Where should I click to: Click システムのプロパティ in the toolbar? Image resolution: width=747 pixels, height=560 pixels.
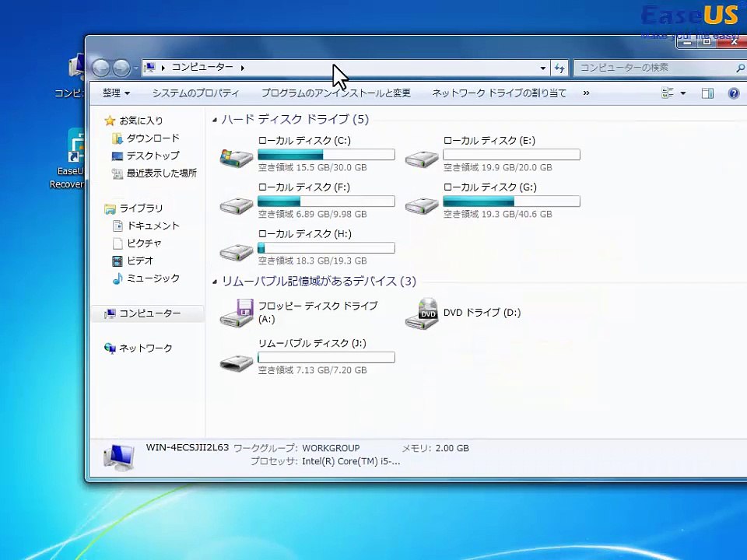(x=195, y=93)
